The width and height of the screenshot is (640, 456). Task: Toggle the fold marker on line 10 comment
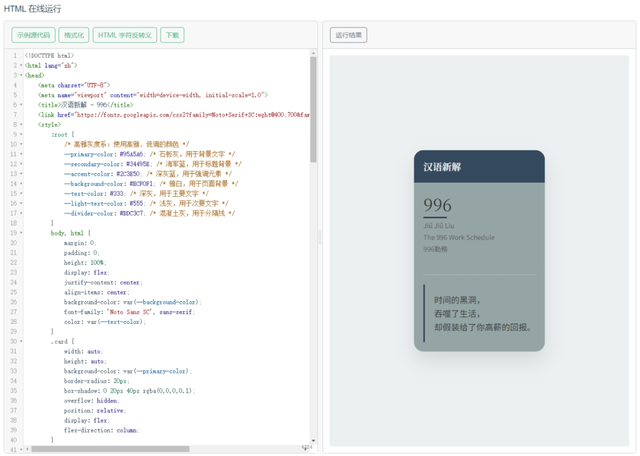21,144
